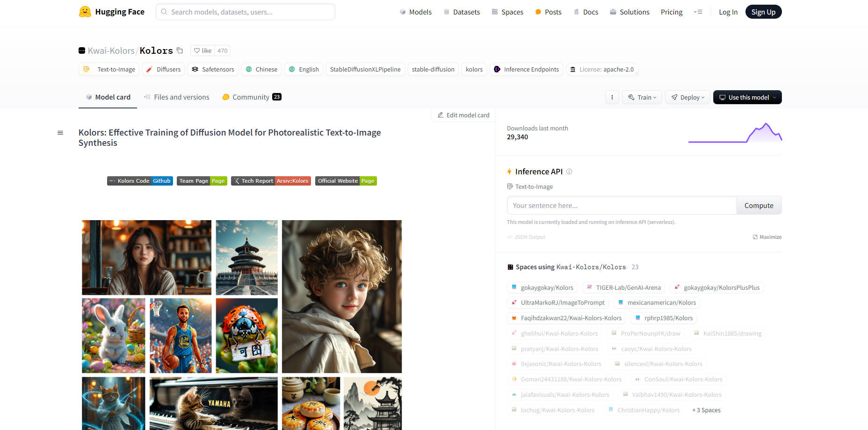This screenshot has height=430, width=868.
Task: Open the three-dot overflow menu
Action: click(612, 97)
